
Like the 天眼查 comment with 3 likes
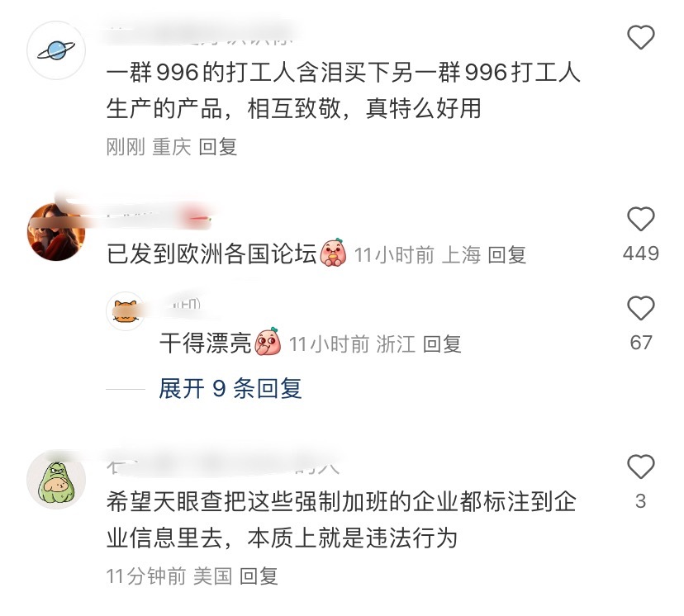click(x=640, y=467)
